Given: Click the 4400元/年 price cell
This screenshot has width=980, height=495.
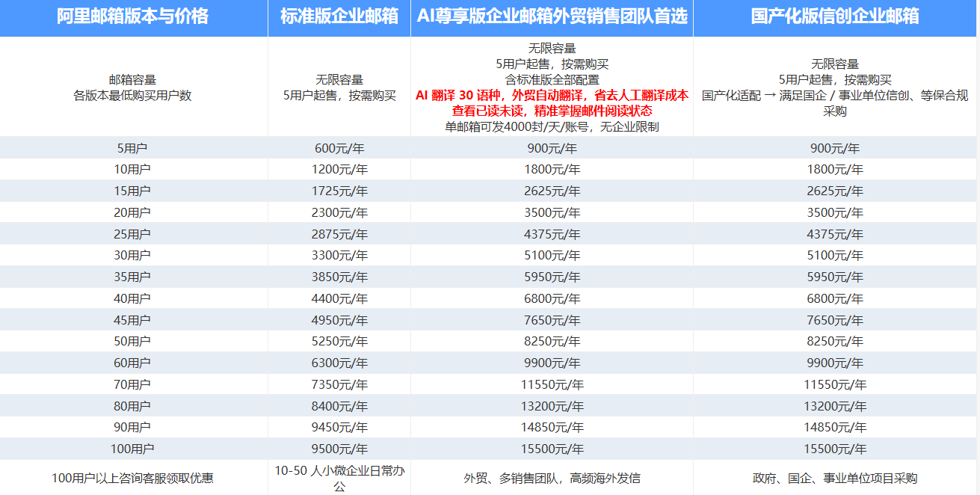Looking at the screenshot, I should point(339,299).
